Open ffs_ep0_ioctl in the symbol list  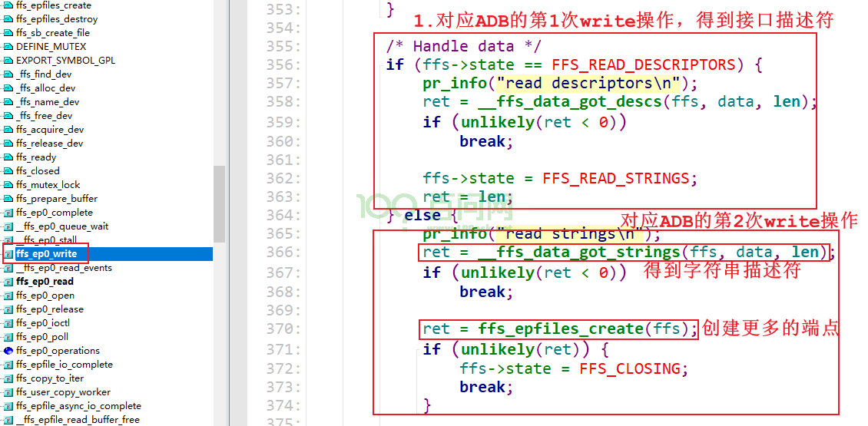pyautogui.click(x=43, y=323)
